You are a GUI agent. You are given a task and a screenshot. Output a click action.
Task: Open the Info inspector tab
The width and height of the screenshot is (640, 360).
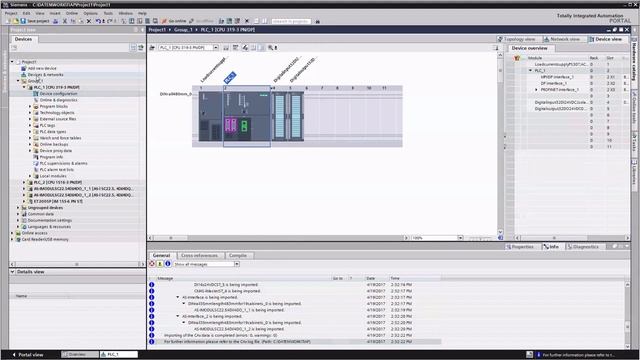551,247
